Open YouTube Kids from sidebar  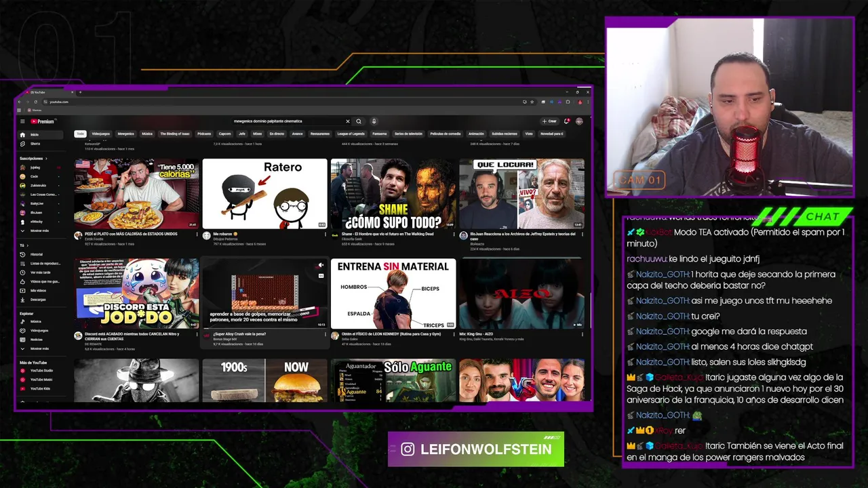point(41,388)
